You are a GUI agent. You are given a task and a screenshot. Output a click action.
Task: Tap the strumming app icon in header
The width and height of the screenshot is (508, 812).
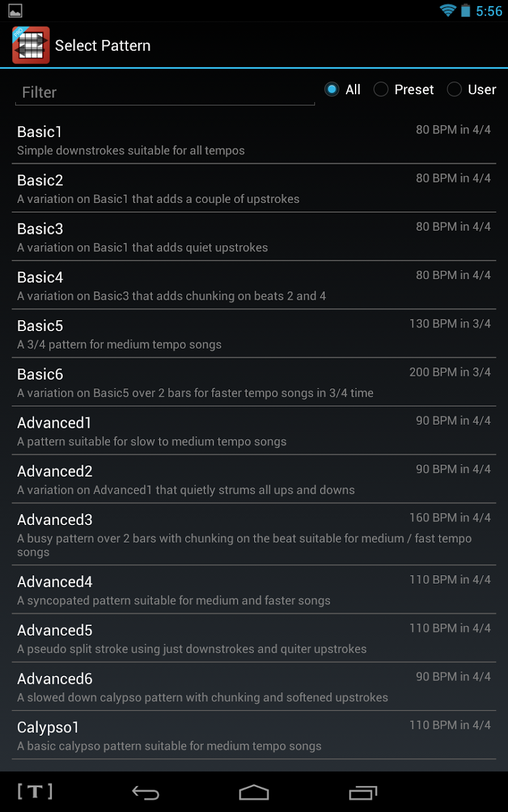coord(31,45)
